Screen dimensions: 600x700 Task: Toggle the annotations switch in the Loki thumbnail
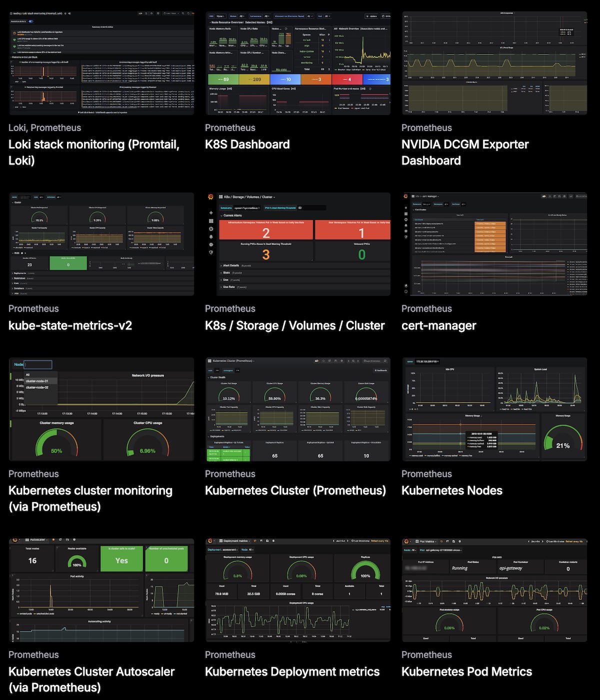[31, 21]
